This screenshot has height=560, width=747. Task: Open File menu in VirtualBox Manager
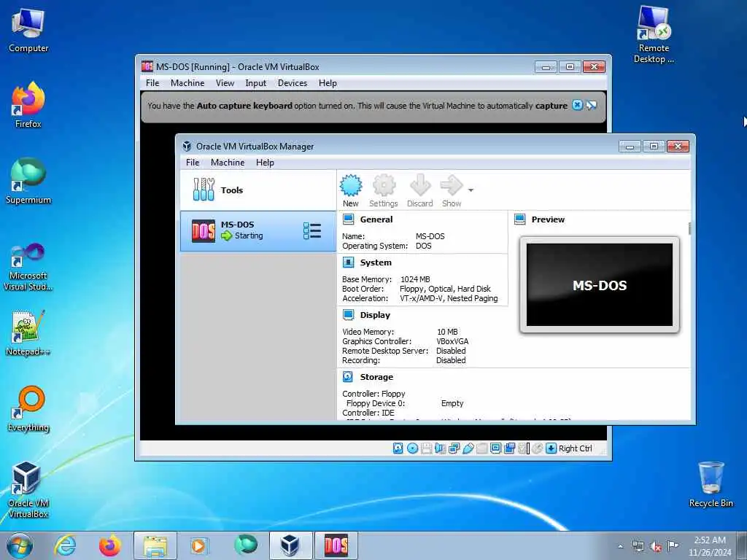193,163
